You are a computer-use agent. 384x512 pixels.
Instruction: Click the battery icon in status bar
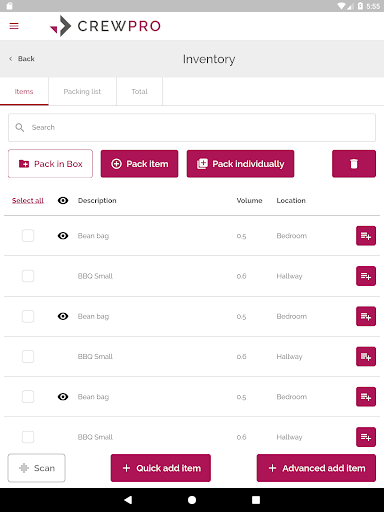pyautogui.click(x=360, y=6)
